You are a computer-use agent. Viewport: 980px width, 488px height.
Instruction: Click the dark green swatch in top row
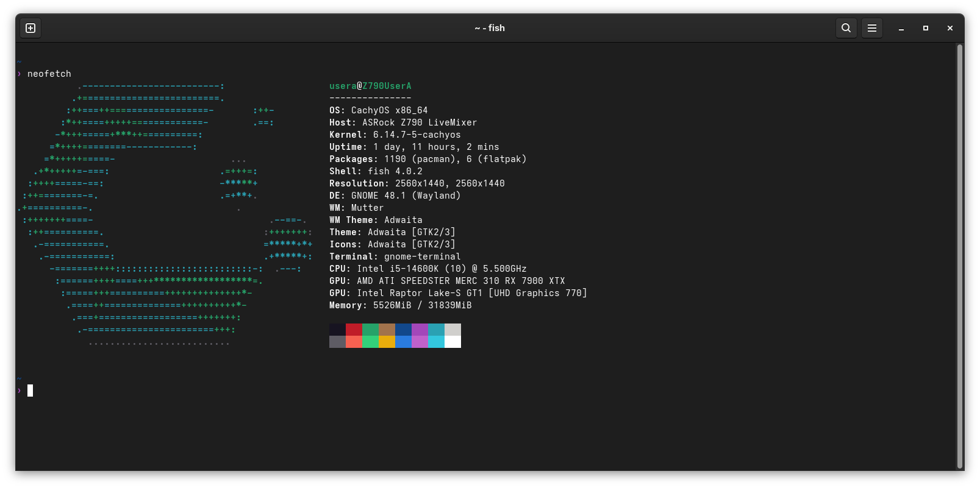tap(370, 330)
